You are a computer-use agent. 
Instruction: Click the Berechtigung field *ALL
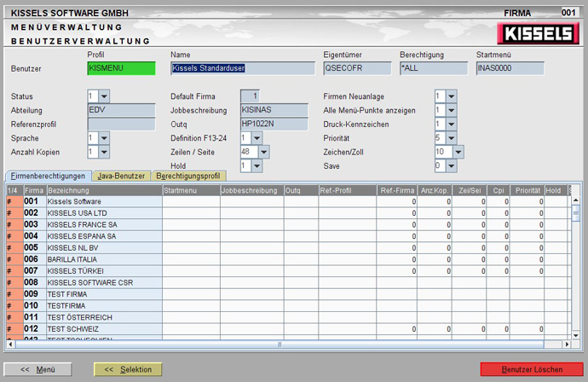[434, 68]
